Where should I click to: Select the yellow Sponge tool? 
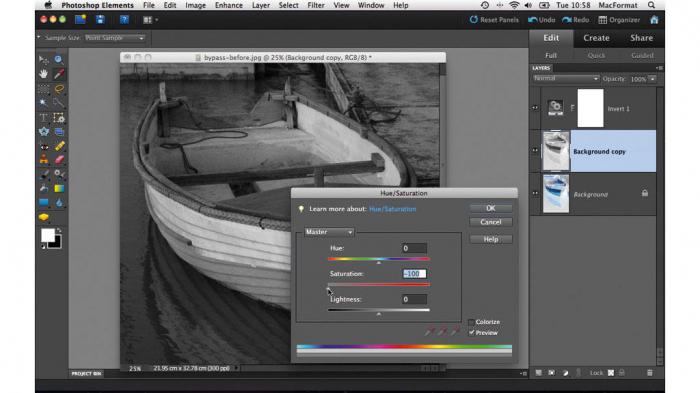(43, 217)
